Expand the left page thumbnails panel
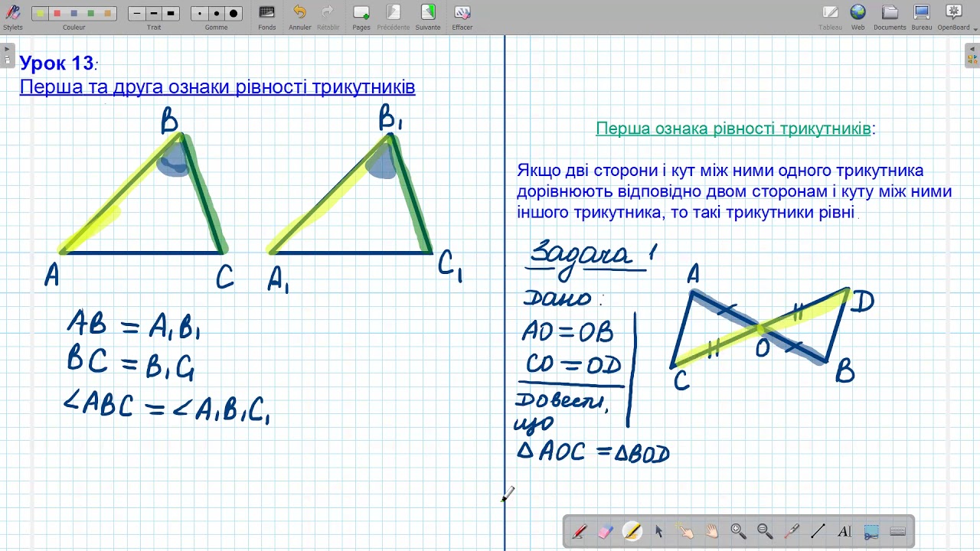 coord(8,54)
